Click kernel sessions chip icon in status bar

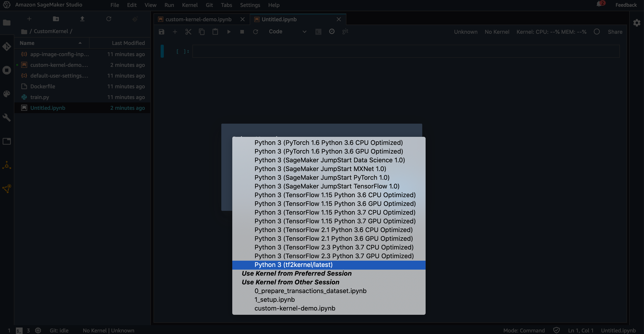pyautogui.click(x=38, y=330)
